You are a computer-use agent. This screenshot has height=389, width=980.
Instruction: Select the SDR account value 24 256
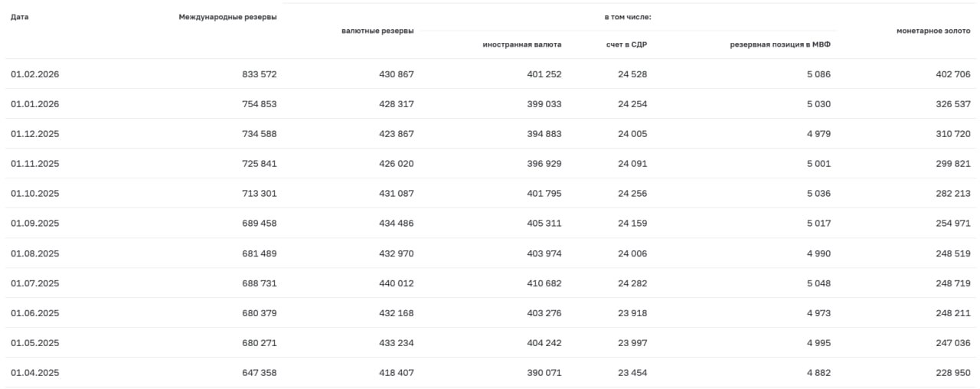coord(632,194)
